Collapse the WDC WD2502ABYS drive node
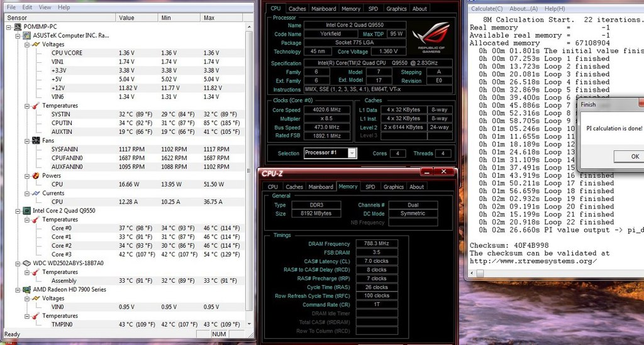644x345 pixels. [x=18, y=263]
